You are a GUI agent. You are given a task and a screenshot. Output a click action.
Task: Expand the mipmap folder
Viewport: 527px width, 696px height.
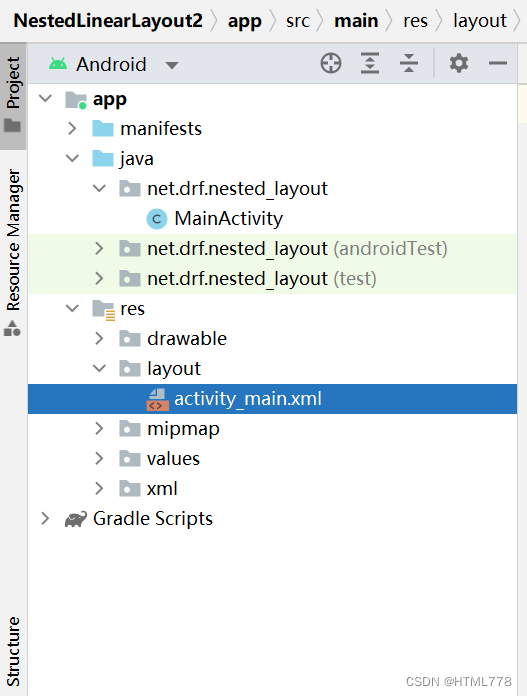[x=99, y=428]
